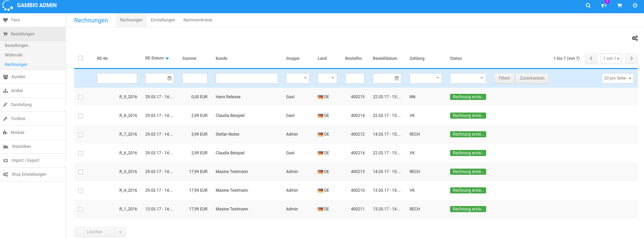This screenshot has height=239, width=644.
Task: Open calendar picker in RE-Datum filter
Action: coord(169,78)
